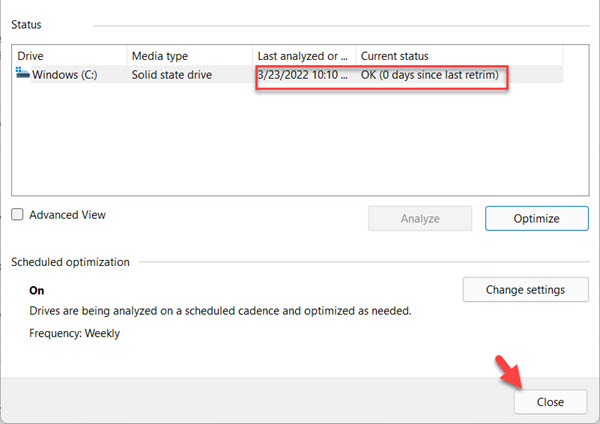Close the Optimize Drives dialog
The width and height of the screenshot is (600, 424).
point(550,402)
